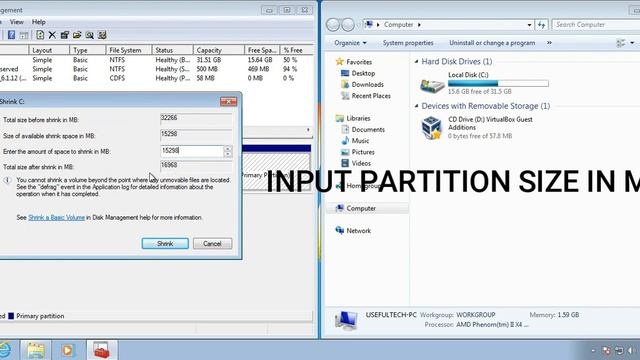640x360 pixels.
Task: Sort volumes by the Capacity column
Action: click(219, 50)
